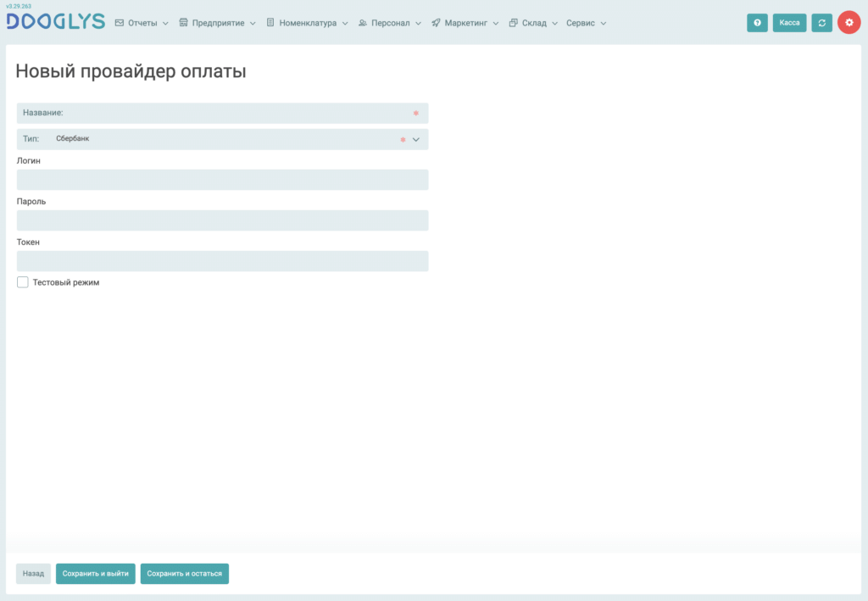Click the Dooglys logo
This screenshot has height=601, width=868.
tap(55, 21)
